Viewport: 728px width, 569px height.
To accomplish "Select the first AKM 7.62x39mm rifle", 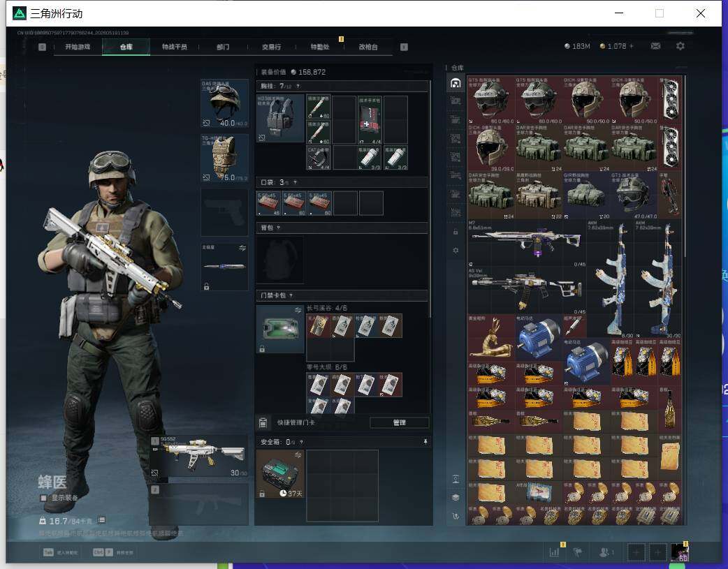I will click(x=610, y=279).
